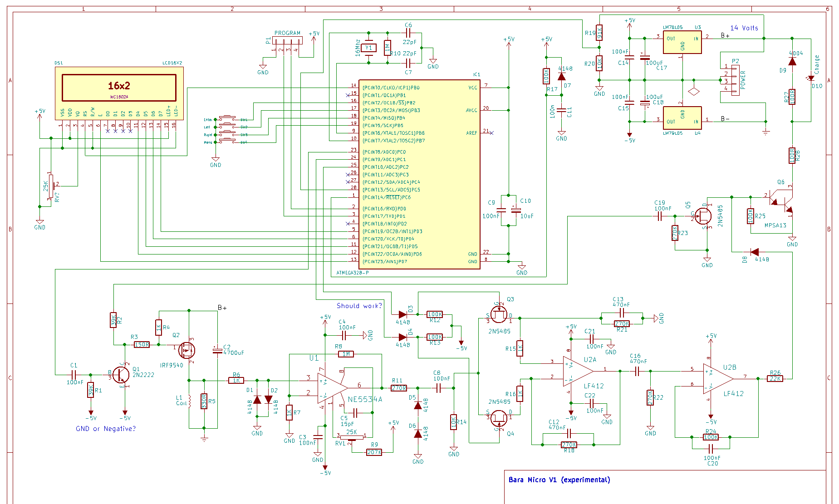Click the "ATMEGA328-P" value label
Image resolution: width=839 pixels, height=504 pixels.
point(353,273)
